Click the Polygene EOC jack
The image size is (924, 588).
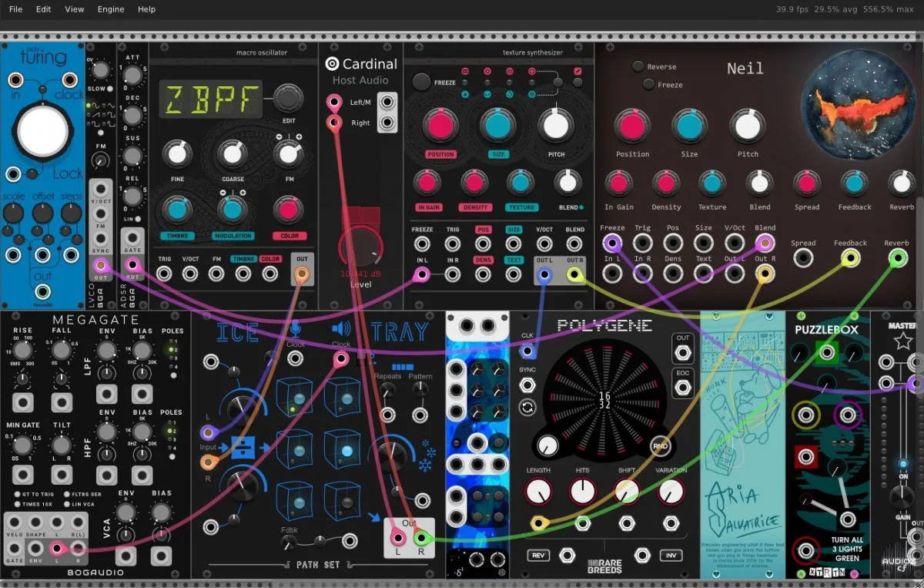click(682, 388)
